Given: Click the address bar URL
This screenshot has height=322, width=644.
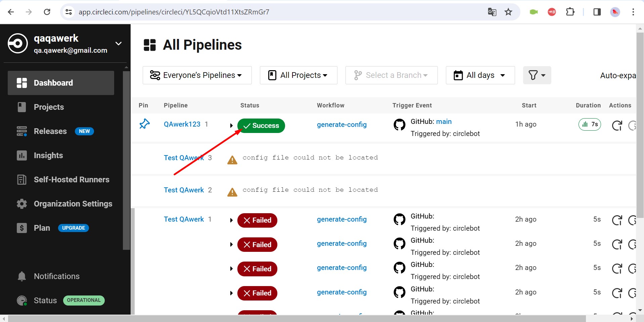Looking at the screenshot, I should point(174,12).
